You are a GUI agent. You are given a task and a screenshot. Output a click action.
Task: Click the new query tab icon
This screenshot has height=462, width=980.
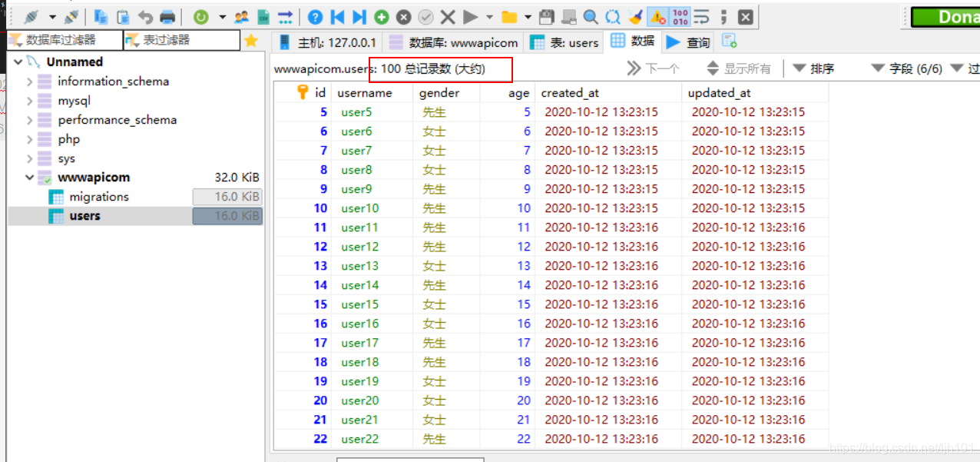(730, 42)
